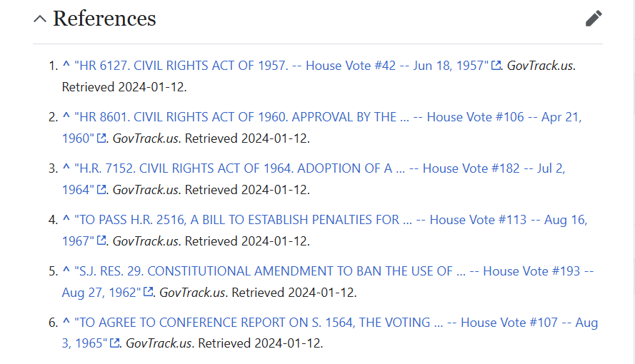Jump up via reference 2 caret
Image resolution: width=635 pixels, height=364 pixels.
tap(66, 116)
